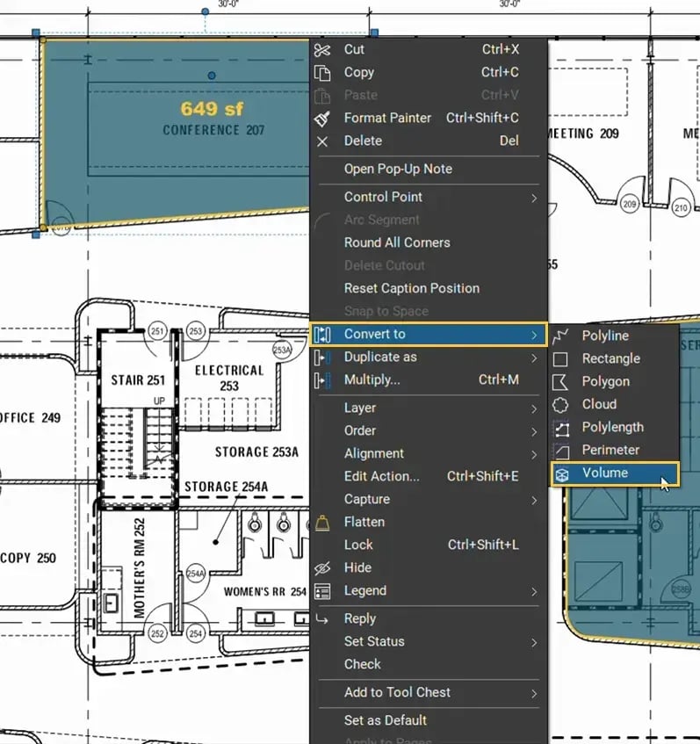Screen dimensions: 700x744
Task: Expand the Control Point submenu arrow
Action: click(x=534, y=198)
